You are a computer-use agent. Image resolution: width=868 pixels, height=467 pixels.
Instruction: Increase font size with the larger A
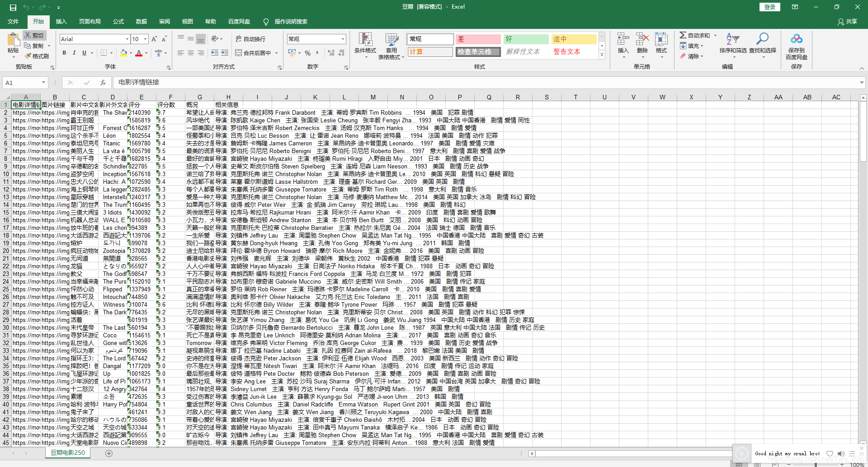[154, 39]
